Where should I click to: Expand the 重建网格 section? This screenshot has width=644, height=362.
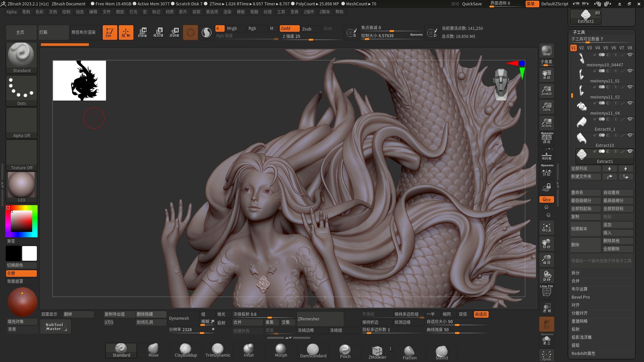579,321
